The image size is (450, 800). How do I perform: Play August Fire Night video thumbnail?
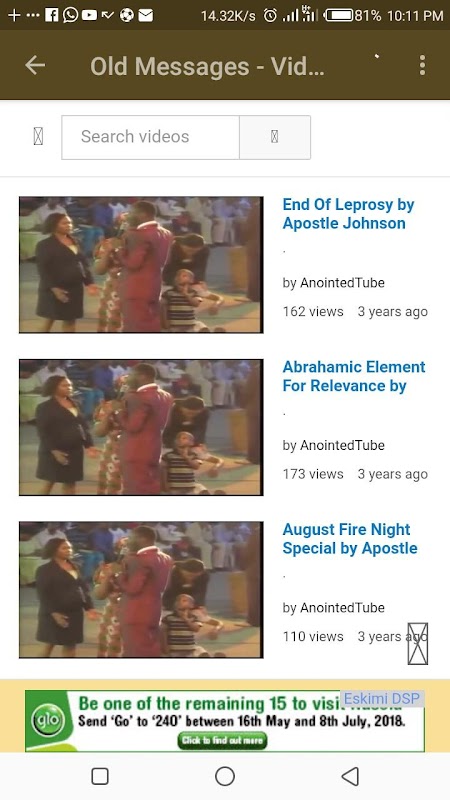(x=141, y=590)
